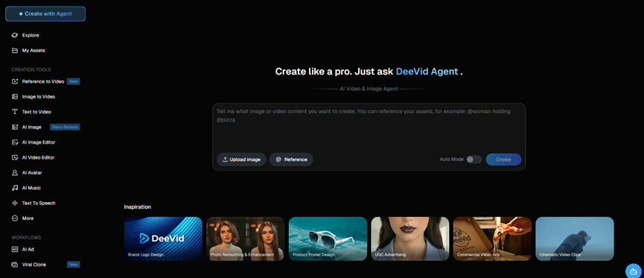Select the Reference to Video icon
Viewport: 644px width, 278px height.
tap(15, 81)
